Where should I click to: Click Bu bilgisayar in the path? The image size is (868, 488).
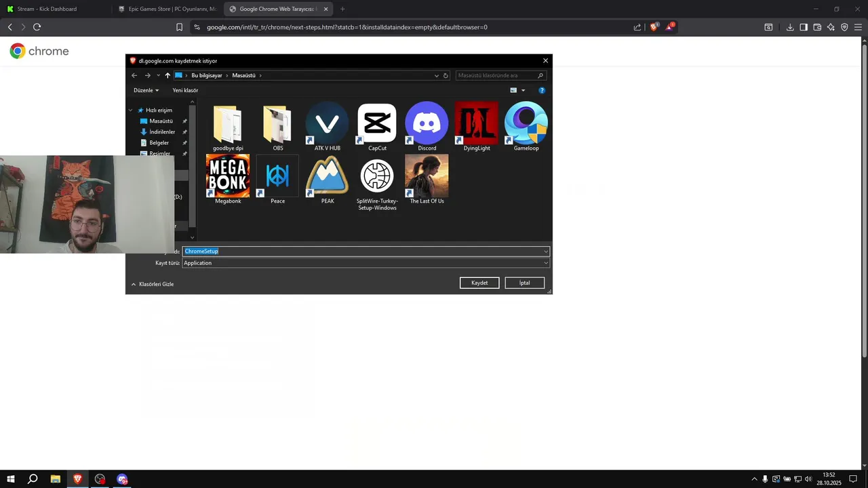click(x=207, y=75)
